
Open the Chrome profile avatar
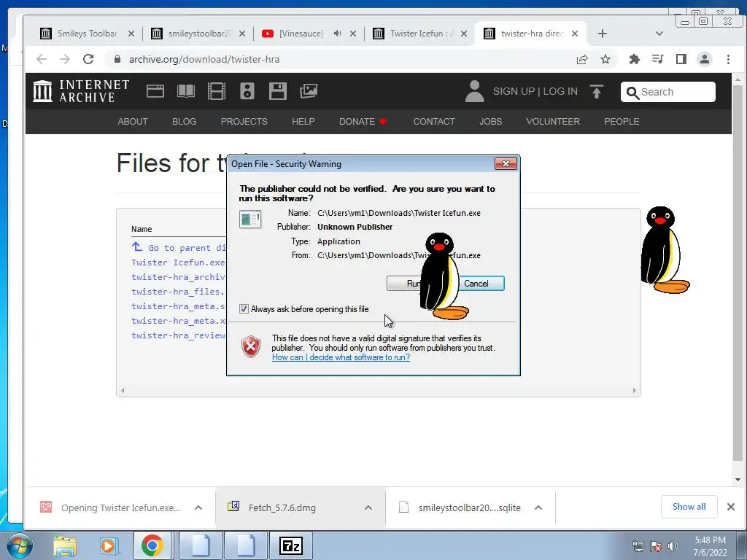point(705,59)
